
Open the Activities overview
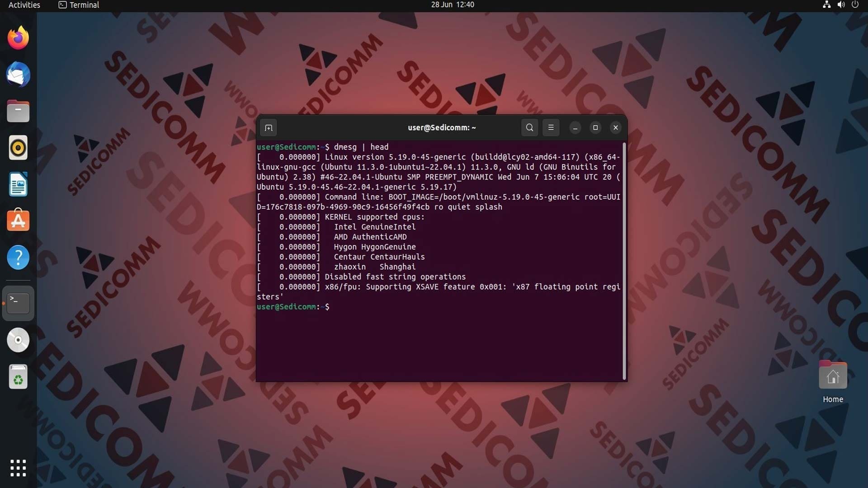click(24, 5)
